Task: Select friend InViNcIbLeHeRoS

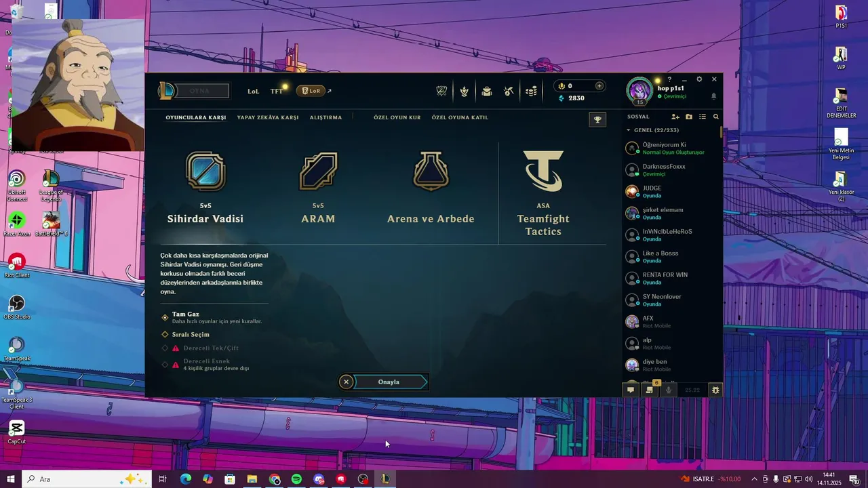Action: pos(671,235)
